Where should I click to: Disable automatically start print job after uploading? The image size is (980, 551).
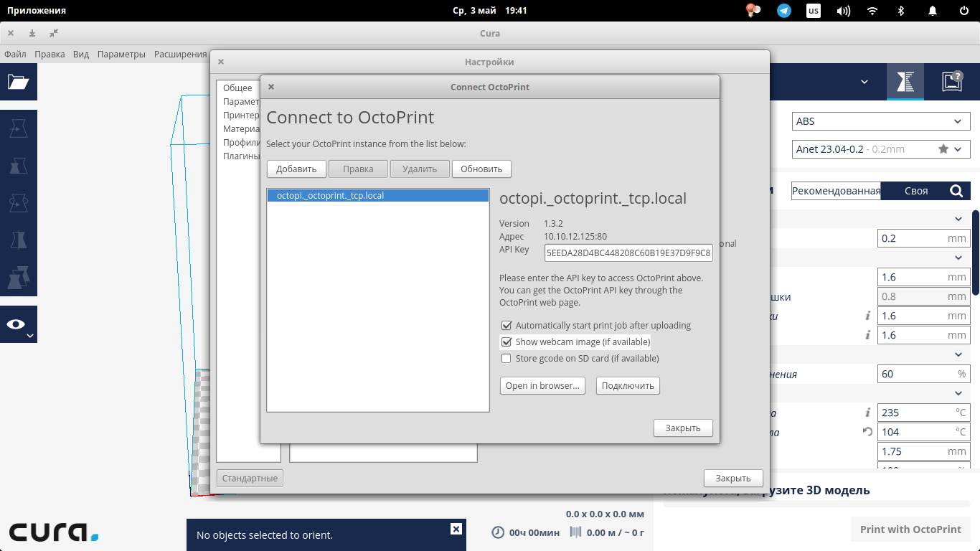[x=507, y=325]
